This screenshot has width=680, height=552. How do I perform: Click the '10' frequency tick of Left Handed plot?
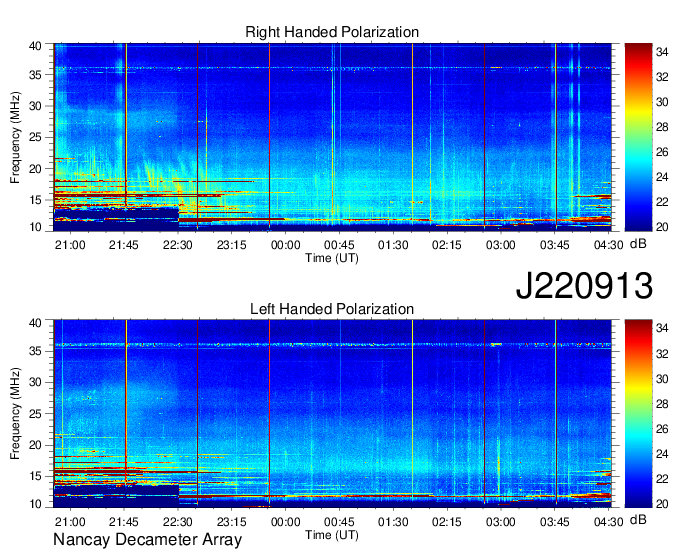pyautogui.click(x=35, y=504)
